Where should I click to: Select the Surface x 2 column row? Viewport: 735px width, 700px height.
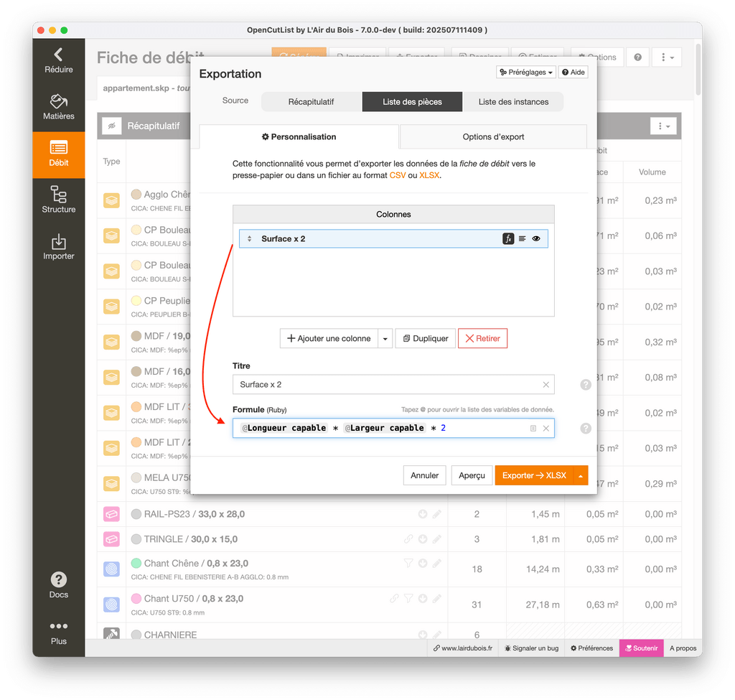[x=393, y=238]
